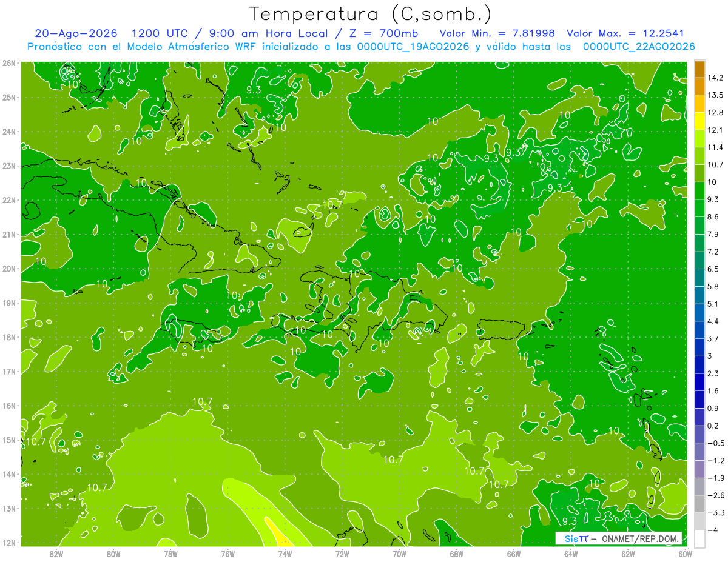Click the 0.2 label on the color scale
728x562 pixels.
point(714,426)
